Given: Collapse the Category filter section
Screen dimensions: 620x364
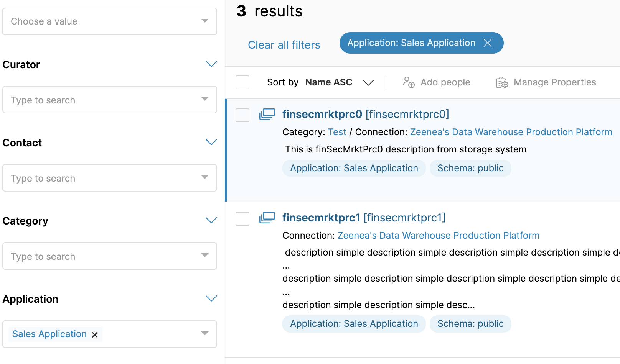Looking at the screenshot, I should click(x=211, y=220).
